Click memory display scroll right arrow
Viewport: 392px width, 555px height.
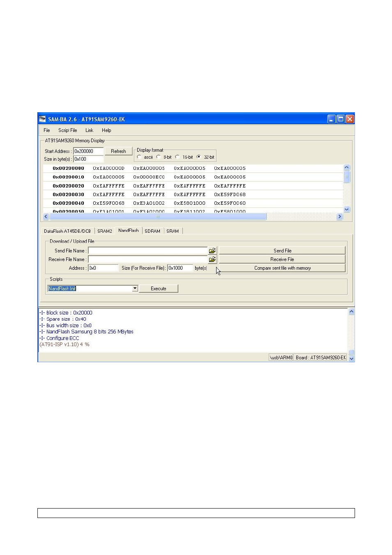[339, 217]
